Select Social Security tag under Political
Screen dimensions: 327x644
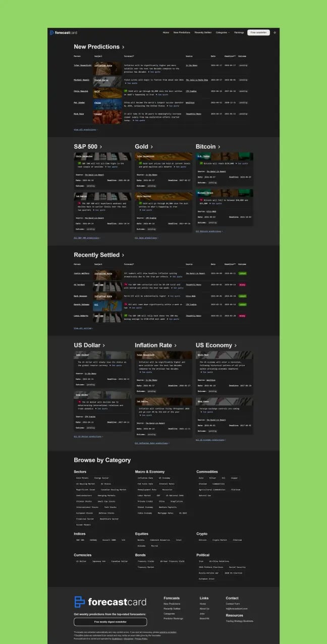(237, 567)
